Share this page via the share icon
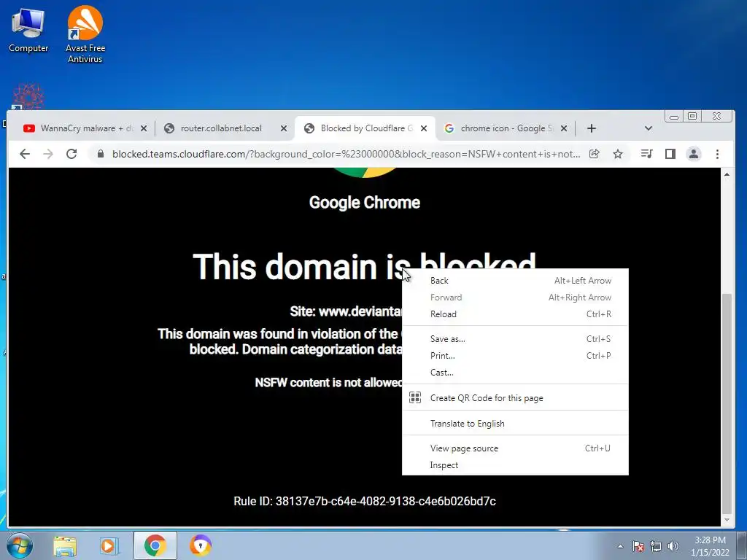Image resolution: width=747 pixels, height=560 pixels. (x=594, y=154)
